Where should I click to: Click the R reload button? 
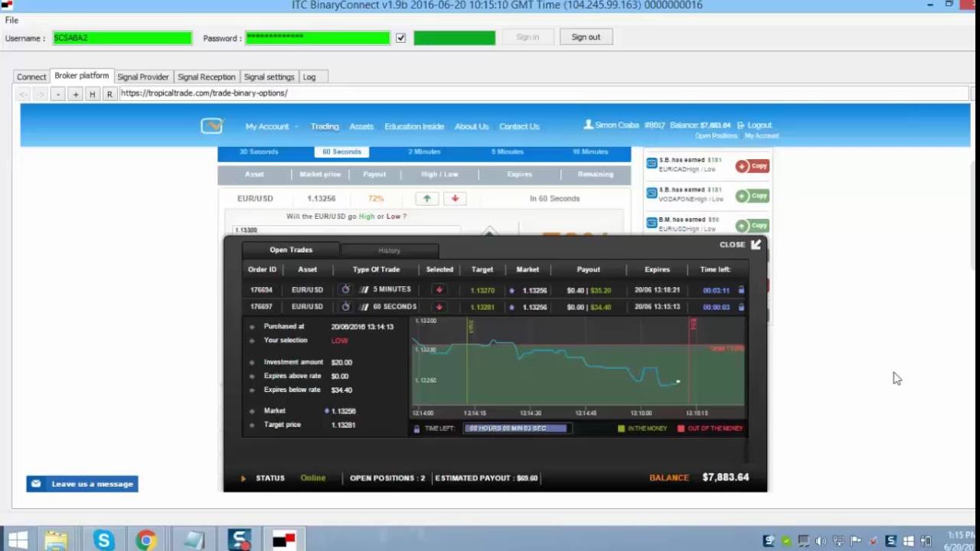tap(109, 93)
